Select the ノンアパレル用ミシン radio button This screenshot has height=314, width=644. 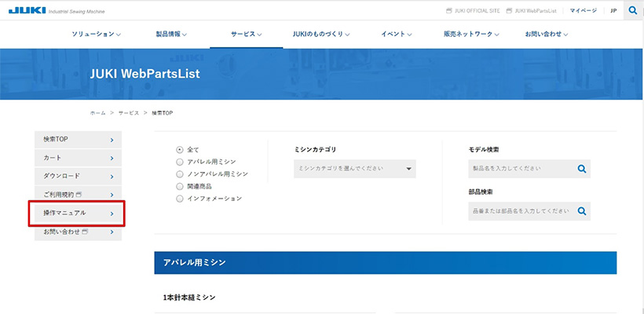click(x=179, y=174)
